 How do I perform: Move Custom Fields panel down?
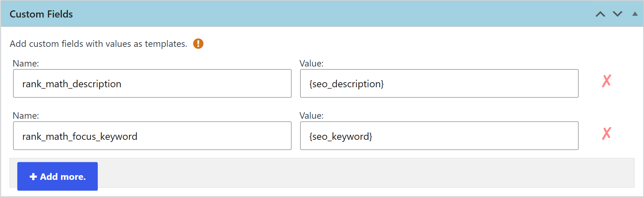(618, 14)
